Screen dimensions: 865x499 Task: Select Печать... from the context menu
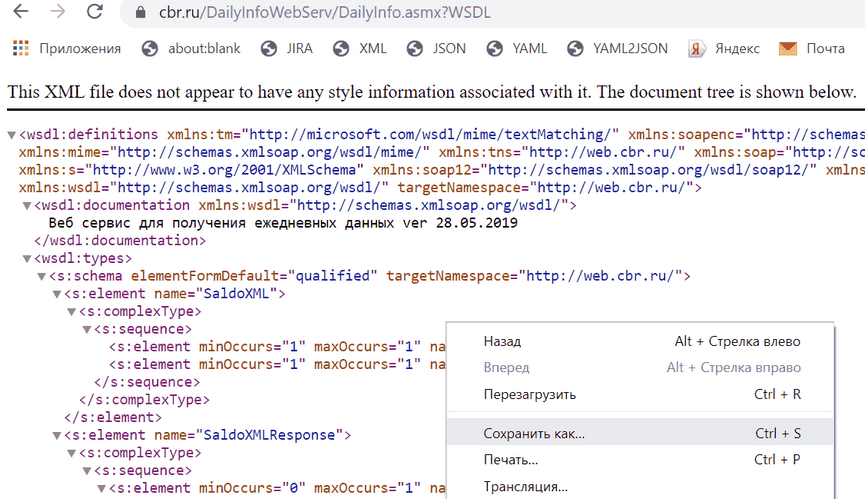(510, 460)
